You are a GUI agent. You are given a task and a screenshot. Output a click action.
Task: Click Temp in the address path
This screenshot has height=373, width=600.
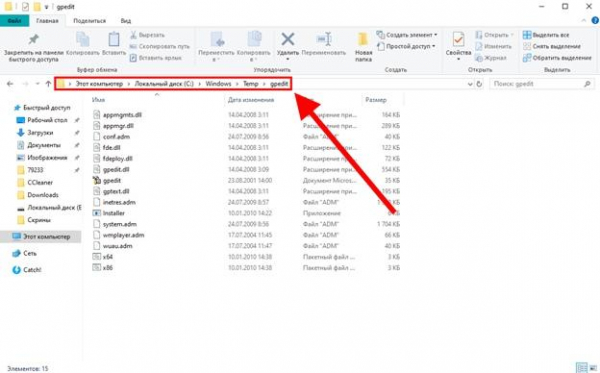pos(251,84)
